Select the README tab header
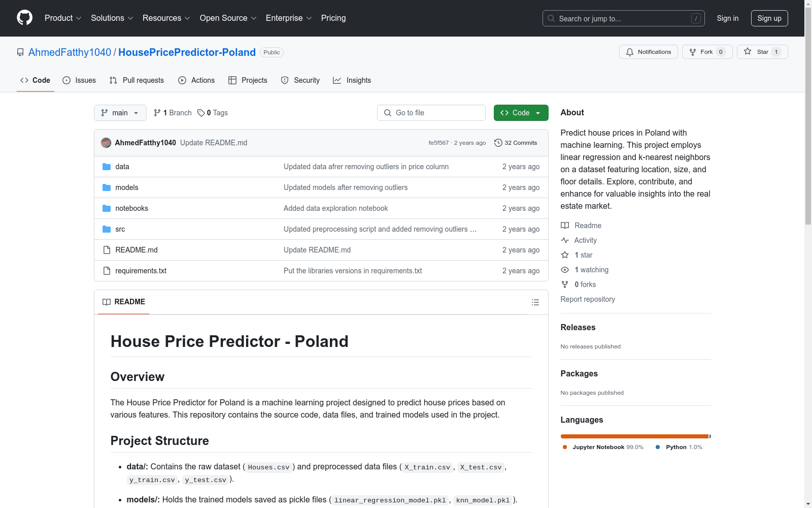The height and width of the screenshot is (508, 812). tap(124, 302)
